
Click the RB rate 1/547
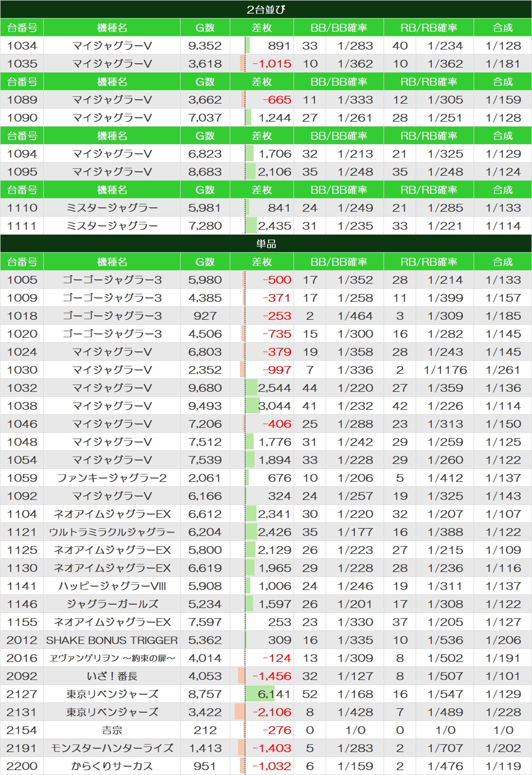point(445,694)
